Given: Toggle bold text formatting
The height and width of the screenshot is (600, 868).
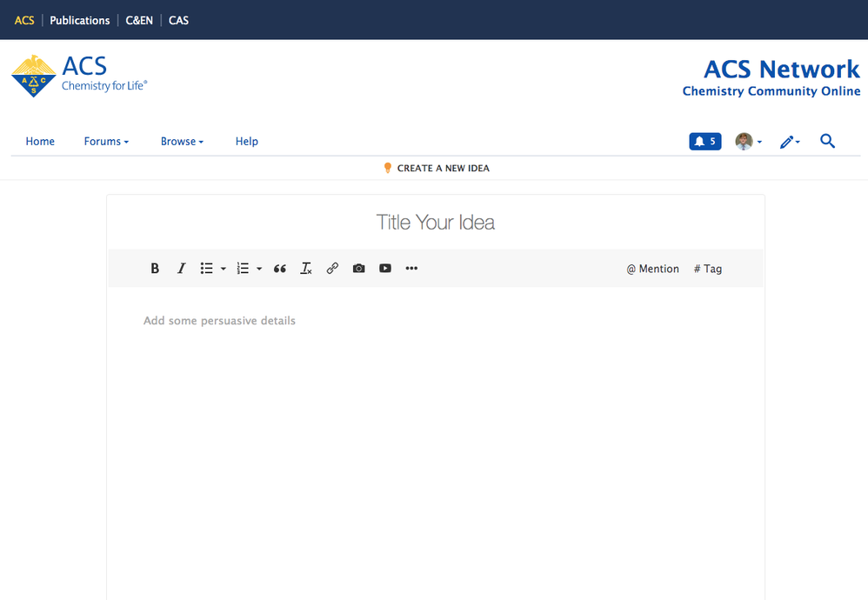Looking at the screenshot, I should [x=155, y=269].
